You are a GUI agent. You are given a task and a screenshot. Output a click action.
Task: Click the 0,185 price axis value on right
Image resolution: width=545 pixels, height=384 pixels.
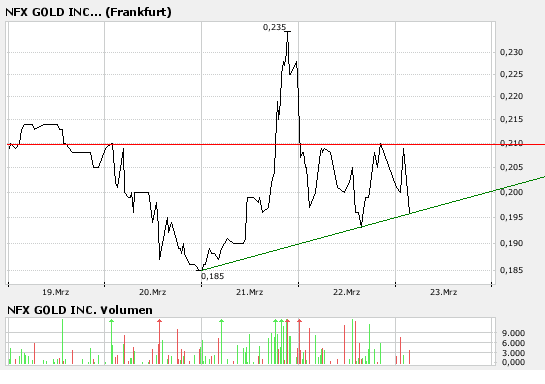511,270
